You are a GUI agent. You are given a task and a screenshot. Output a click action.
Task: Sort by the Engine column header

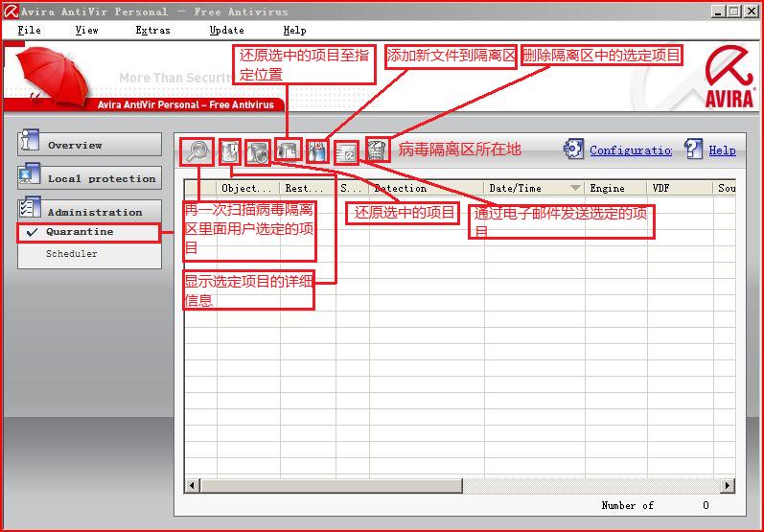[x=616, y=188]
